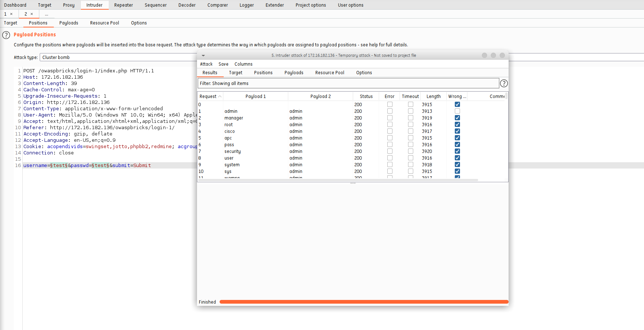This screenshot has height=330, width=644.
Task: Sort by the Status column header
Action: 366,97
